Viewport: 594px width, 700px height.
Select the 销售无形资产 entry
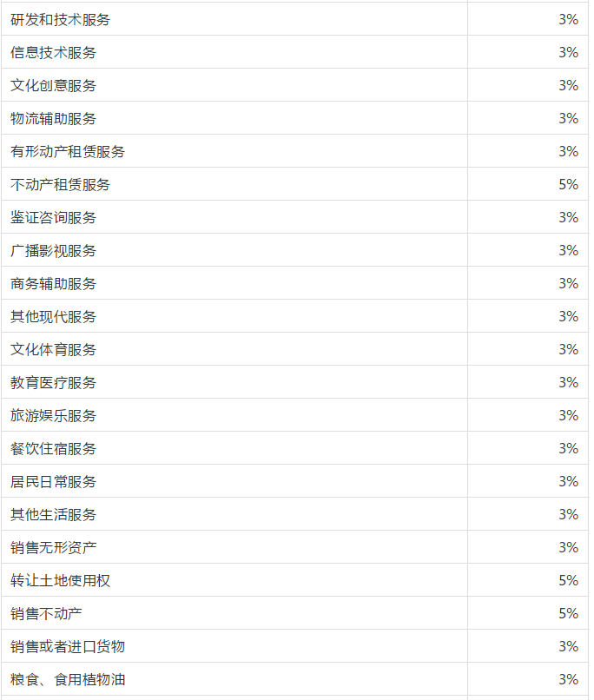pyautogui.click(x=54, y=547)
